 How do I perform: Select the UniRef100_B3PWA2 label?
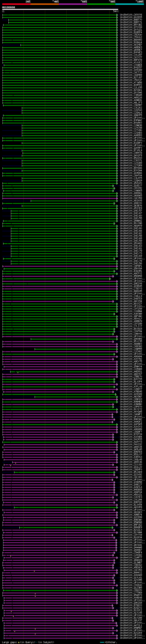pyautogui.click(x=131, y=120)
